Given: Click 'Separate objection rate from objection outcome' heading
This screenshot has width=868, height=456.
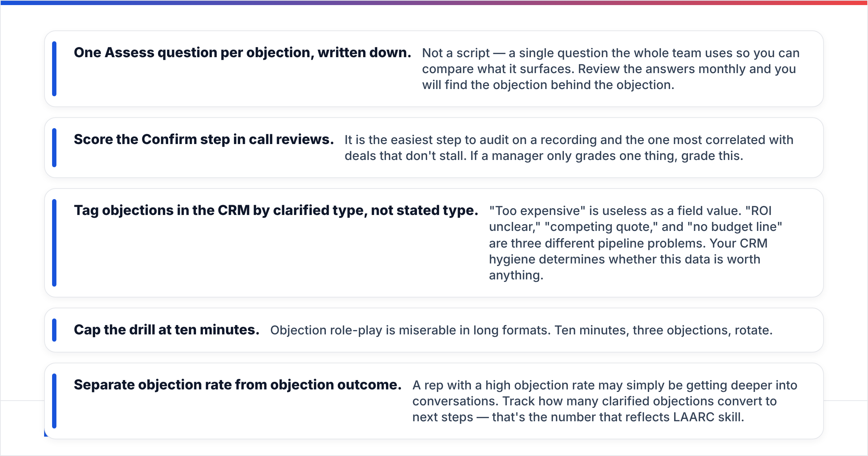Looking at the screenshot, I should click(x=238, y=385).
